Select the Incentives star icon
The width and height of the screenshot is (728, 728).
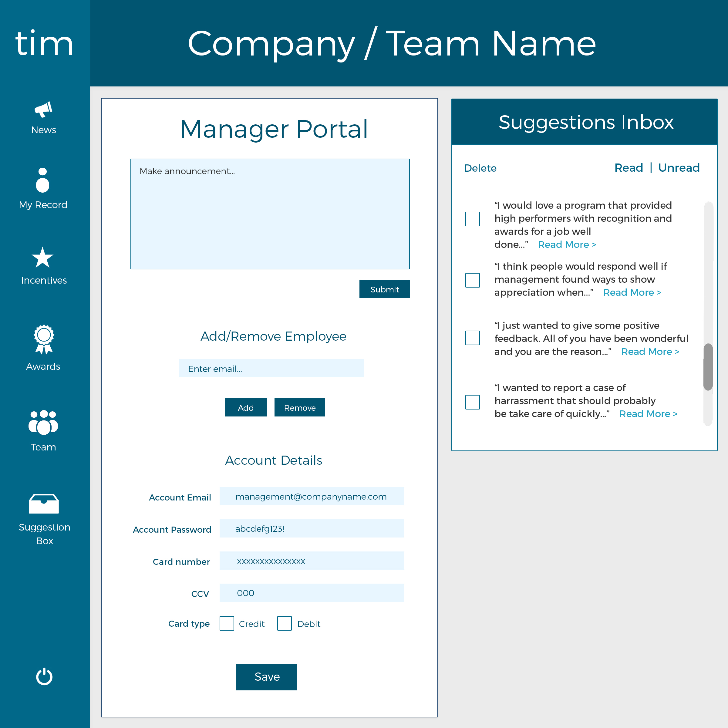click(x=42, y=258)
